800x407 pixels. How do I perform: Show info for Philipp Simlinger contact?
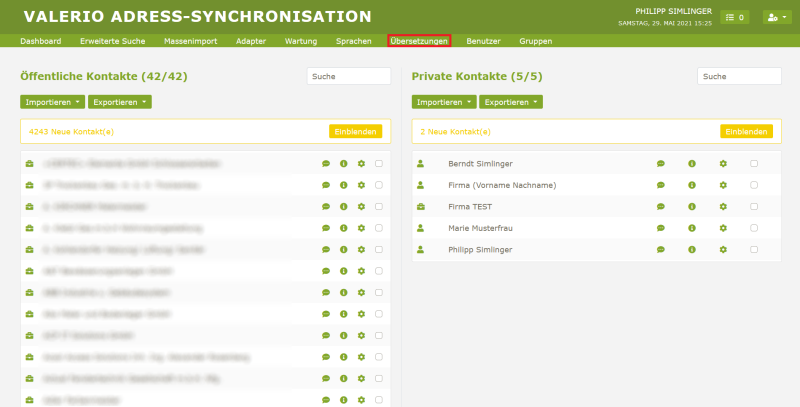coord(692,249)
